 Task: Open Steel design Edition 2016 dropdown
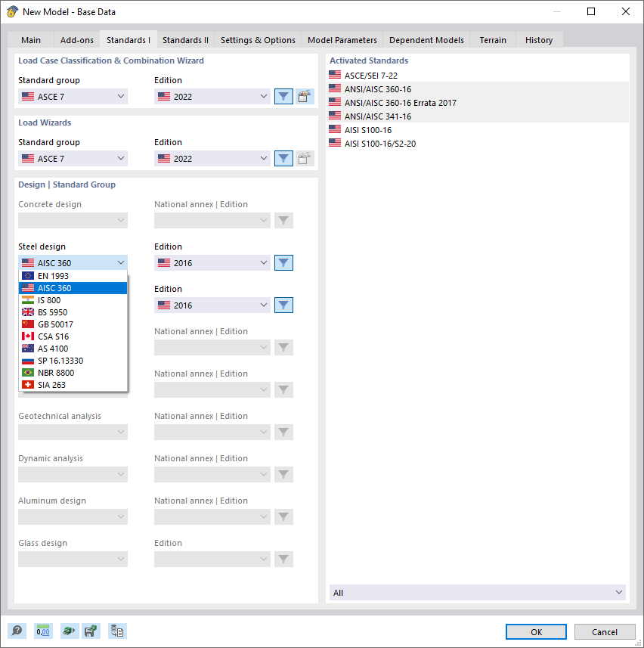click(212, 263)
